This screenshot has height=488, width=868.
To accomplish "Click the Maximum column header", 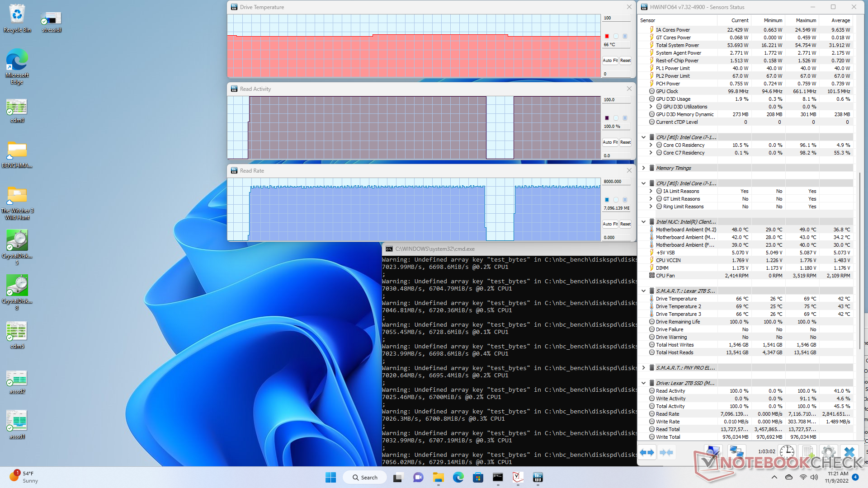I will coord(806,20).
